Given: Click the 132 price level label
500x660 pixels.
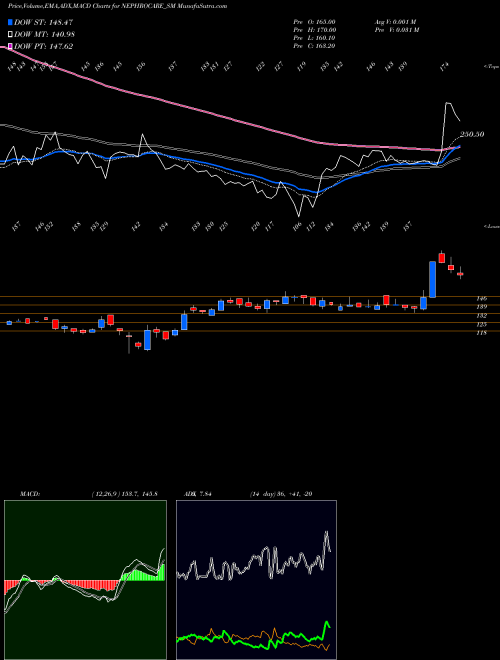Looking at the screenshot, I should coord(481,315).
